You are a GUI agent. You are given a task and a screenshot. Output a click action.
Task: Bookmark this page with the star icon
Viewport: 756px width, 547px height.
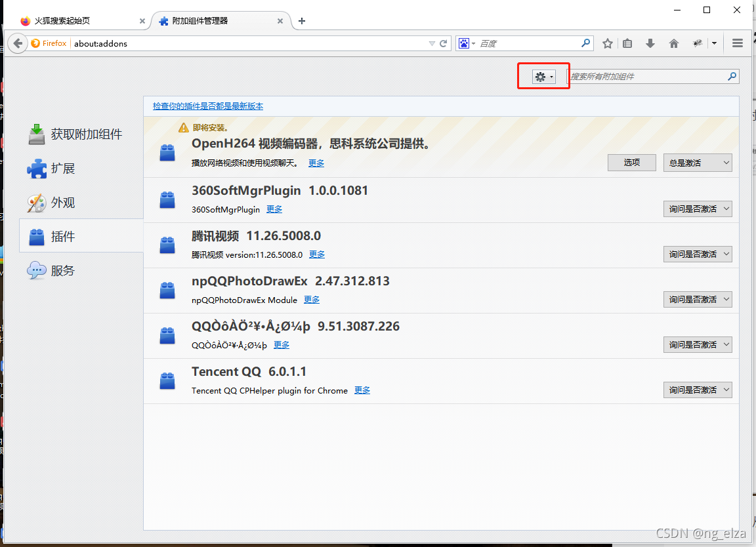[608, 43]
